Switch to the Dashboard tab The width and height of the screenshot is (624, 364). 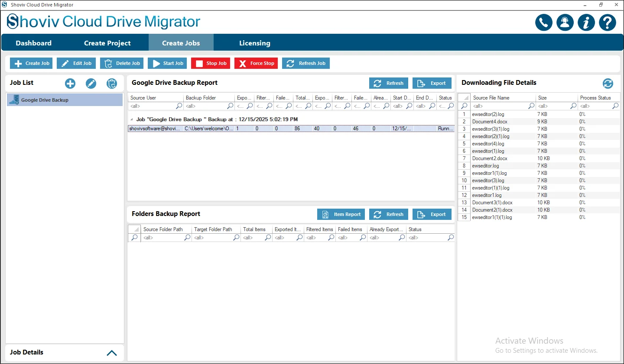[34, 43]
